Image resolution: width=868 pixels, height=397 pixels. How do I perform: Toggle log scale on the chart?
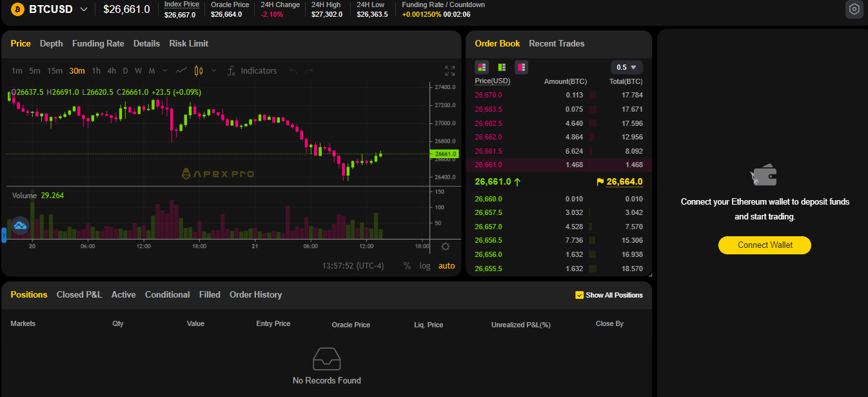tap(425, 265)
